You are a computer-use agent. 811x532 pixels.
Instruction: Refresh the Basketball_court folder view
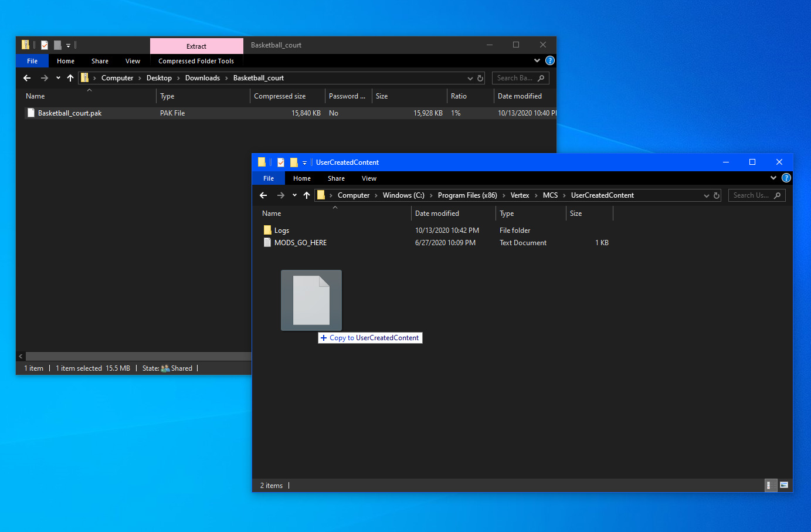pyautogui.click(x=480, y=78)
